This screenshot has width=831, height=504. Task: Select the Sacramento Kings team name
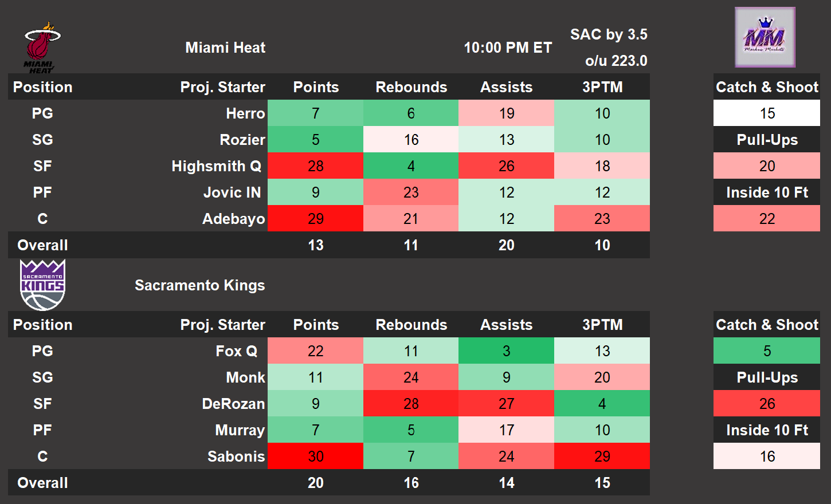(x=199, y=285)
